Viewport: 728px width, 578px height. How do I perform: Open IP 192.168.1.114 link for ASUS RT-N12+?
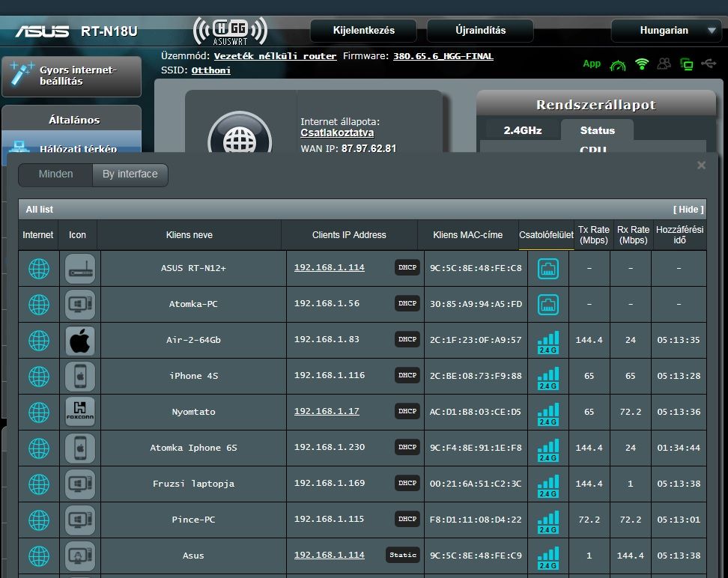pos(330,267)
